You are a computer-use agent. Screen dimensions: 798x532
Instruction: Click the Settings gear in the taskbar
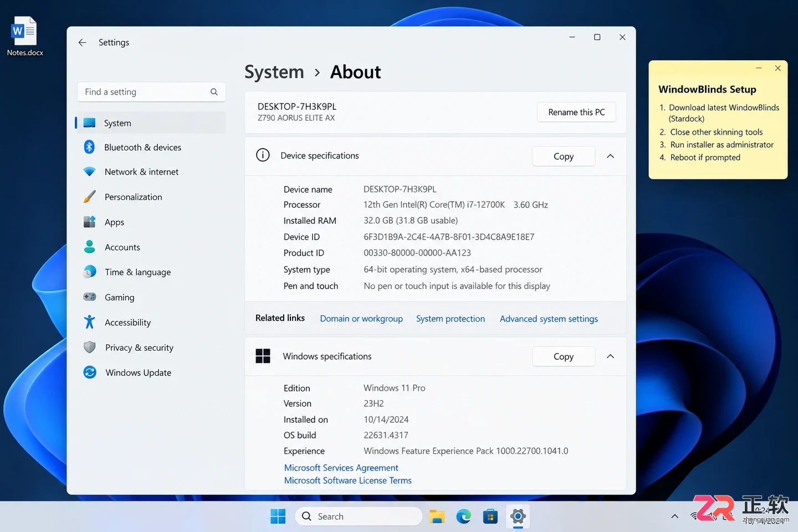pos(518,516)
